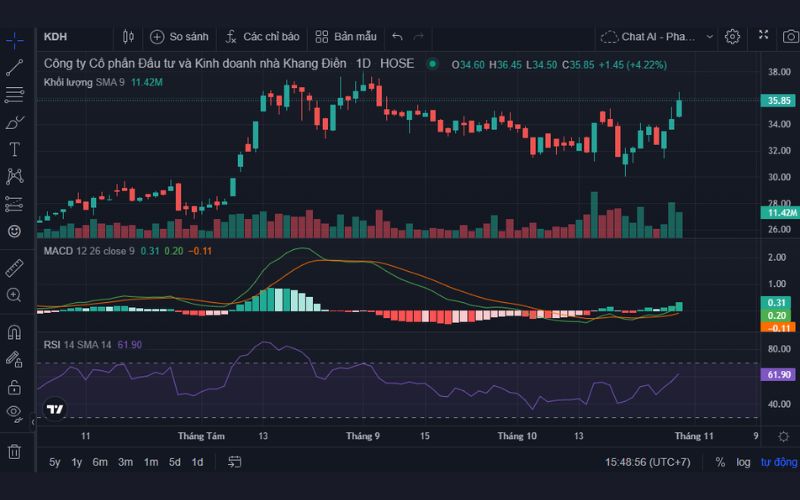Toggle the log scale option
Screen dimensions: 800x500
(743, 462)
